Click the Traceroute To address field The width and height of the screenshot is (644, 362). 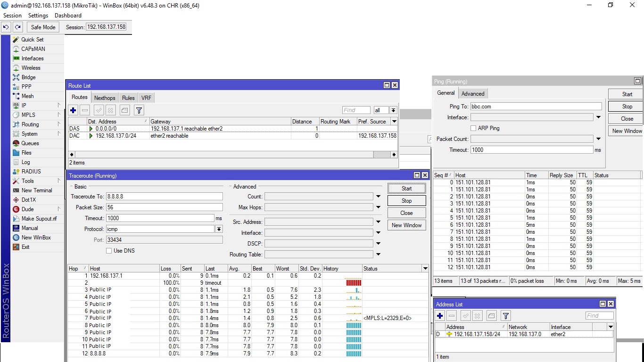(x=164, y=197)
